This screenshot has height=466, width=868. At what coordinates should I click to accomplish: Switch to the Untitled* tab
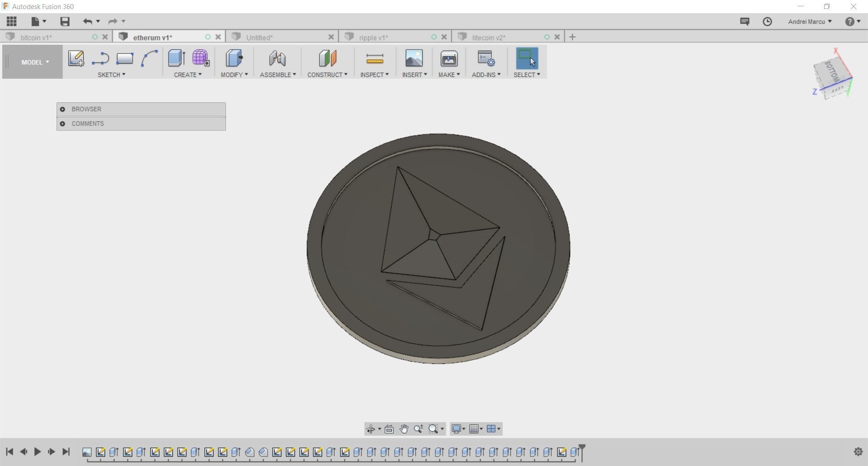259,38
